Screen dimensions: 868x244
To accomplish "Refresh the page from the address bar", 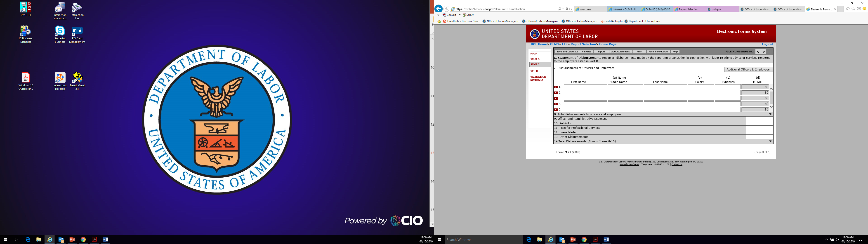I will point(571,9).
